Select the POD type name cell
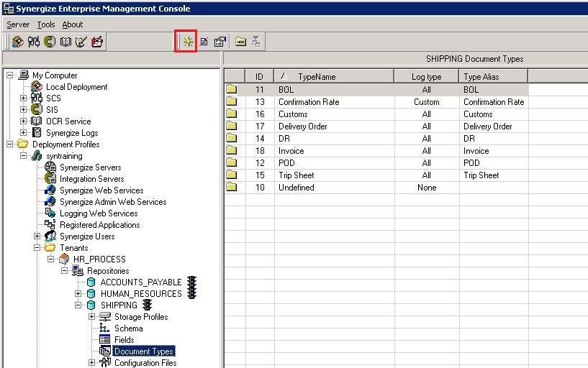The image size is (588, 368). 334,163
